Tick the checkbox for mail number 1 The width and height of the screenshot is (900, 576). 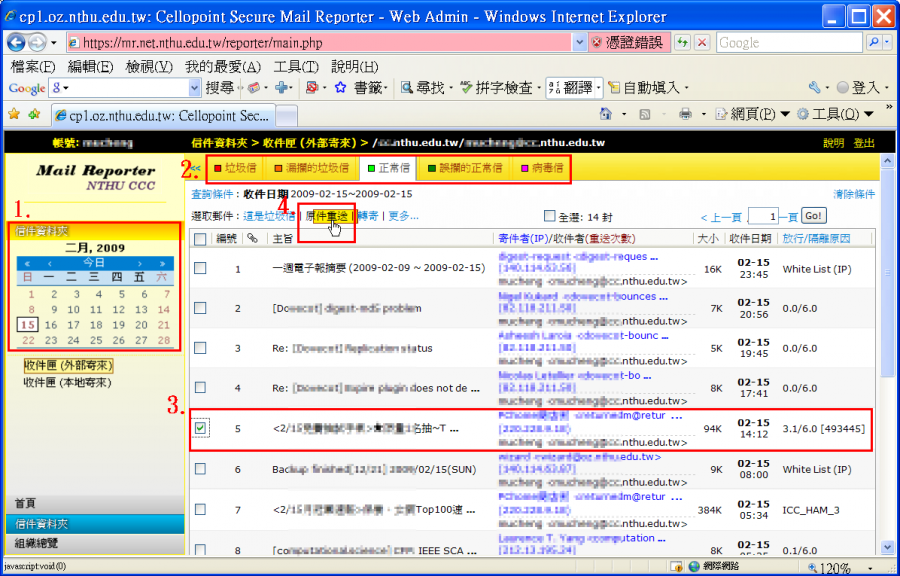point(201,268)
